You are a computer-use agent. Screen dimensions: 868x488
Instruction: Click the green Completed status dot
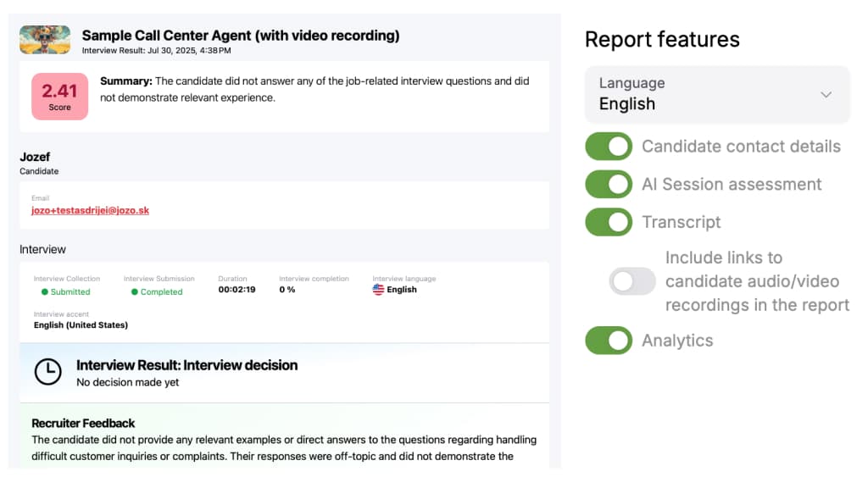click(135, 292)
